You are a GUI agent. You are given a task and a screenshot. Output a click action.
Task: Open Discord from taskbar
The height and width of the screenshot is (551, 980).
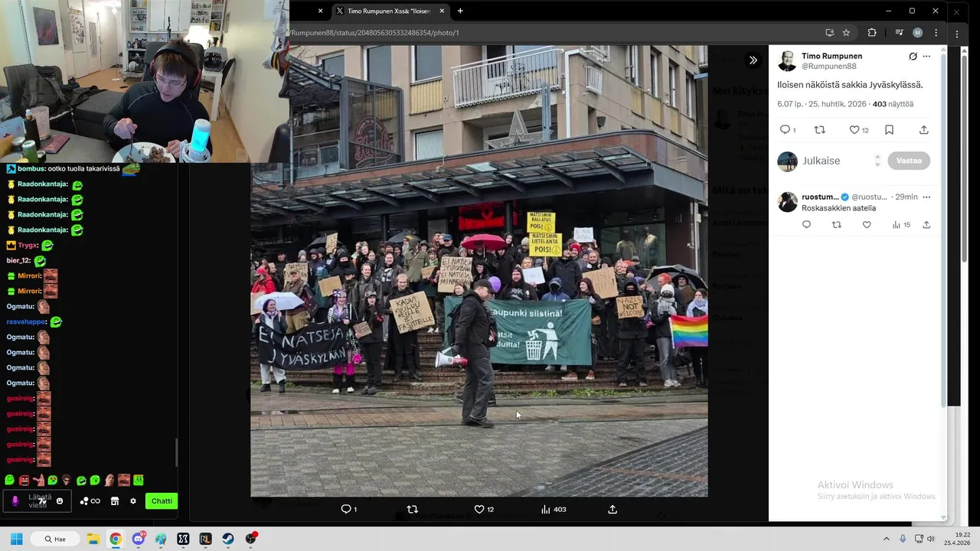pyautogui.click(x=139, y=539)
